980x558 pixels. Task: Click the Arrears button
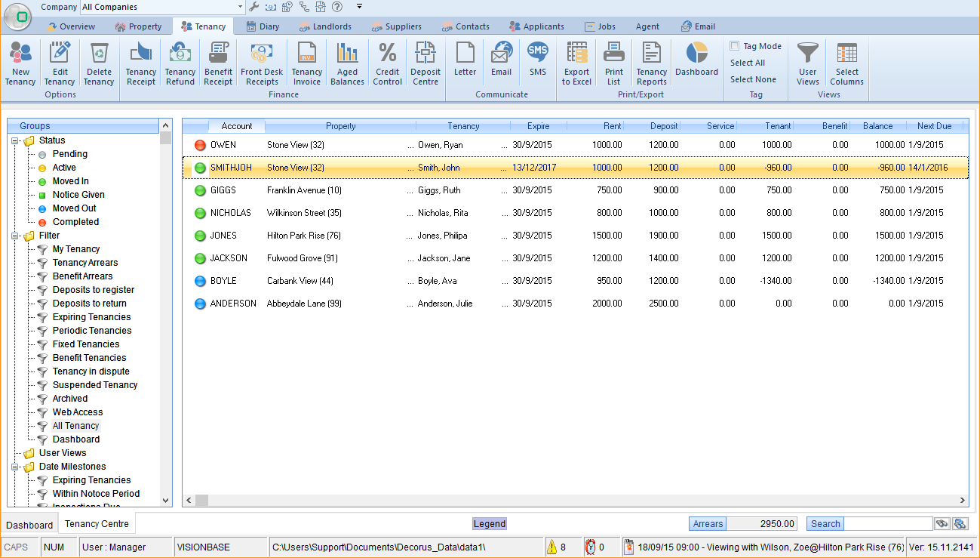pos(708,524)
